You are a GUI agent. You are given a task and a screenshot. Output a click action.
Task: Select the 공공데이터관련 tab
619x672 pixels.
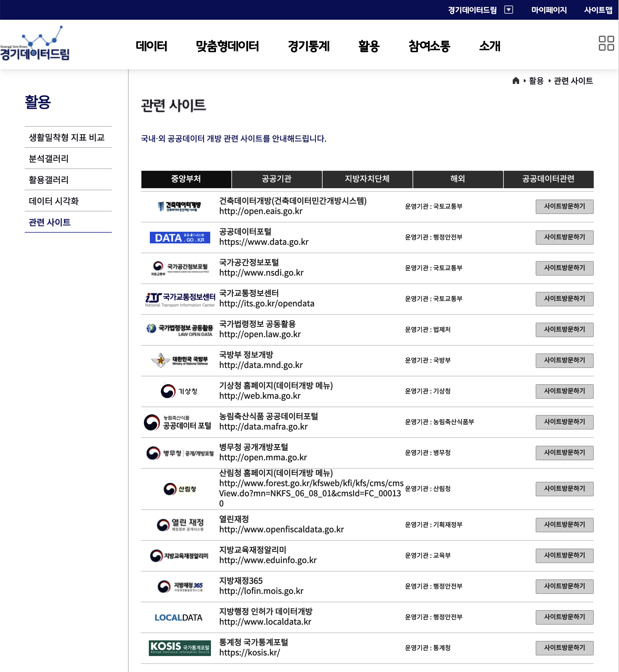point(548,179)
